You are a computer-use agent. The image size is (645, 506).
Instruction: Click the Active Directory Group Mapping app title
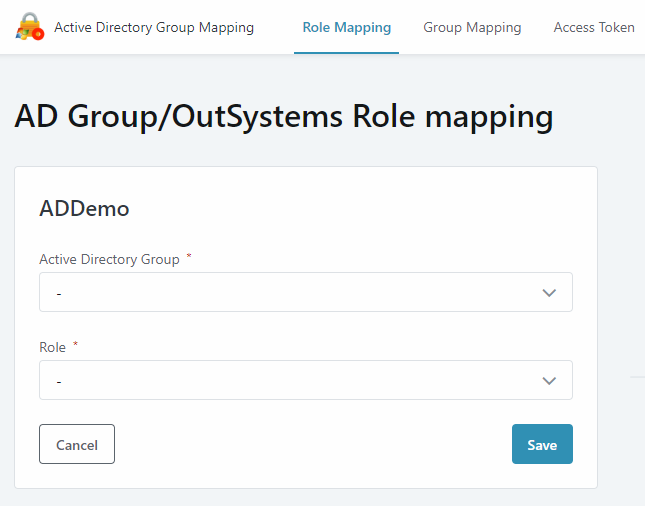coord(154,27)
